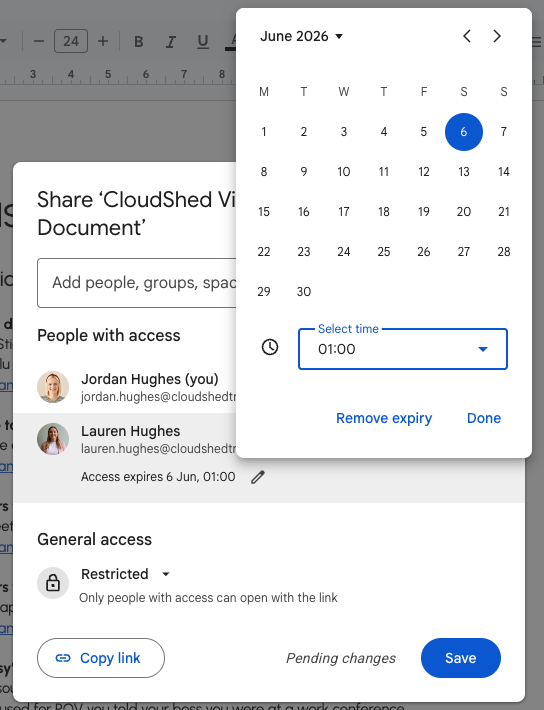This screenshot has width=544, height=710.
Task: Open the June 2026 month dropdown
Action: click(301, 36)
